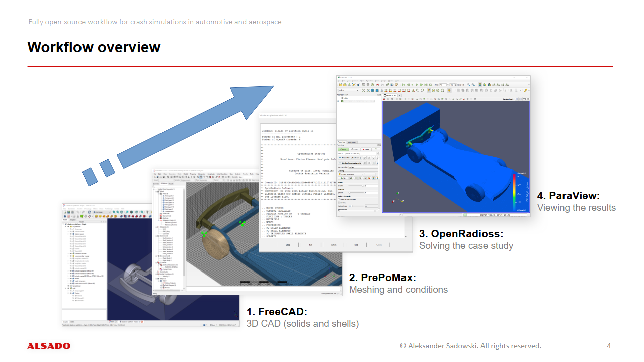Select the builtin: item in ParaView's Pipeline Browser
This screenshot has height=362, width=644.
click(346, 98)
